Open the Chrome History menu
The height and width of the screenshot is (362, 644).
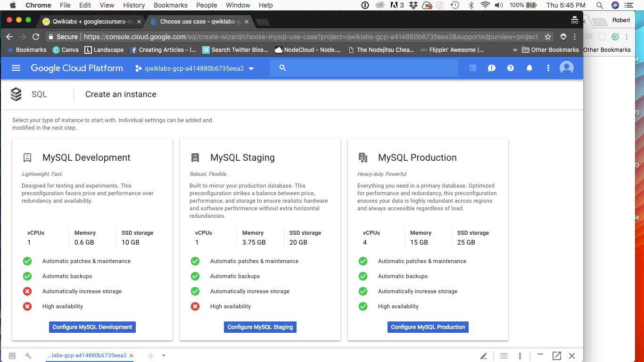tap(134, 5)
